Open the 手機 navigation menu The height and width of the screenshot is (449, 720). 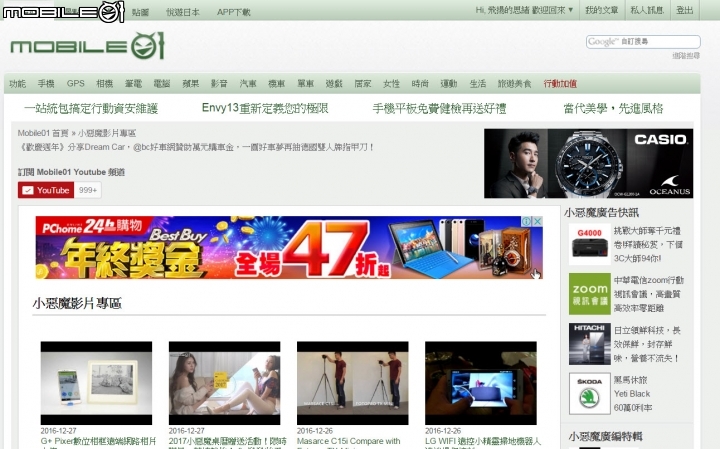click(x=46, y=84)
